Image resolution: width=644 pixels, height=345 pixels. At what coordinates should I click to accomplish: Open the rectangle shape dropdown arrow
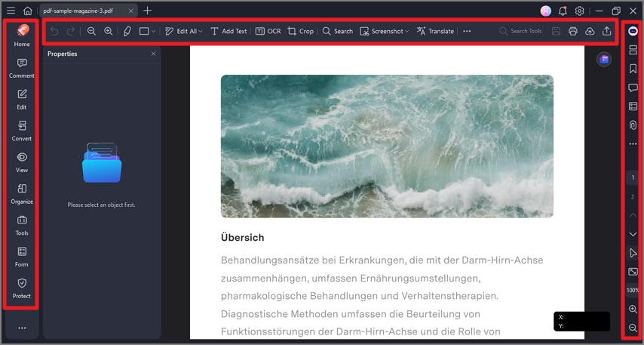[154, 31]
